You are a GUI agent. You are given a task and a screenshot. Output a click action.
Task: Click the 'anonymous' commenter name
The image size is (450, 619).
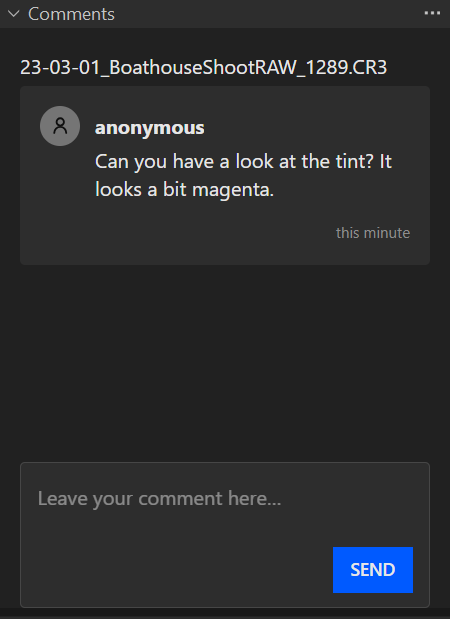coord(150,128)
